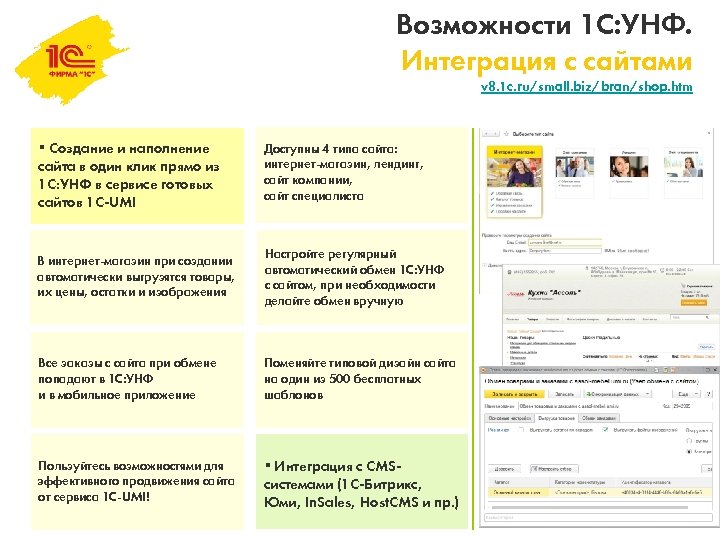Click the horizontal scrollbar under the catalog table

[590, 507]
